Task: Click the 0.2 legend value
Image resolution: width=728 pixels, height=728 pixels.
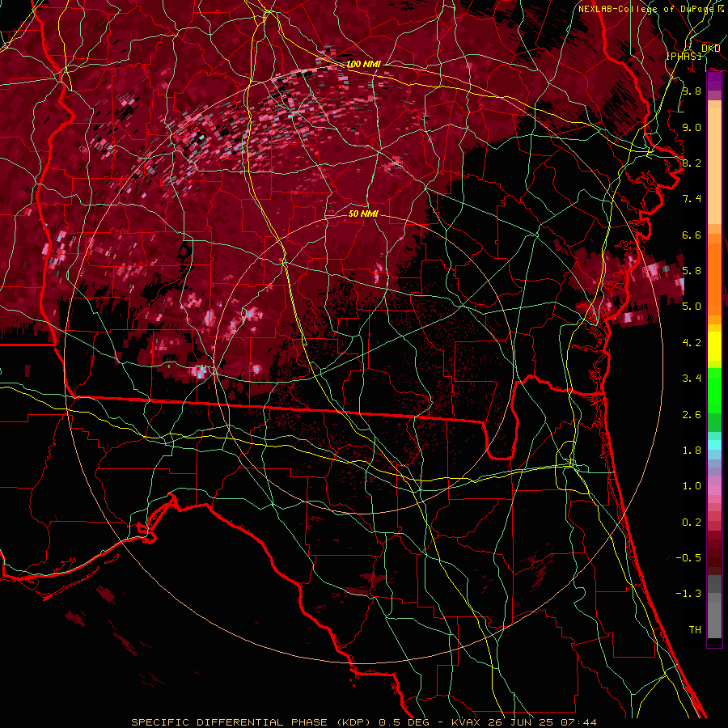Action: 692,523
